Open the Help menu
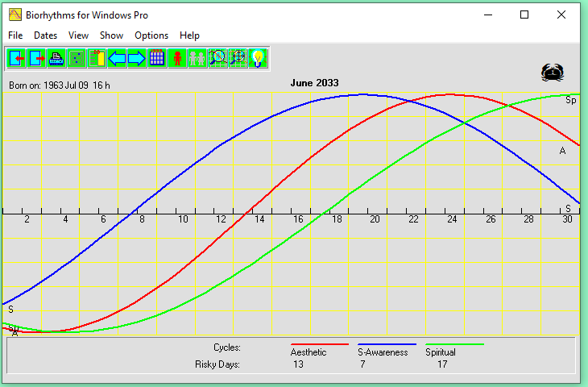This screenshot has width=588, height=387. [189, 35]
